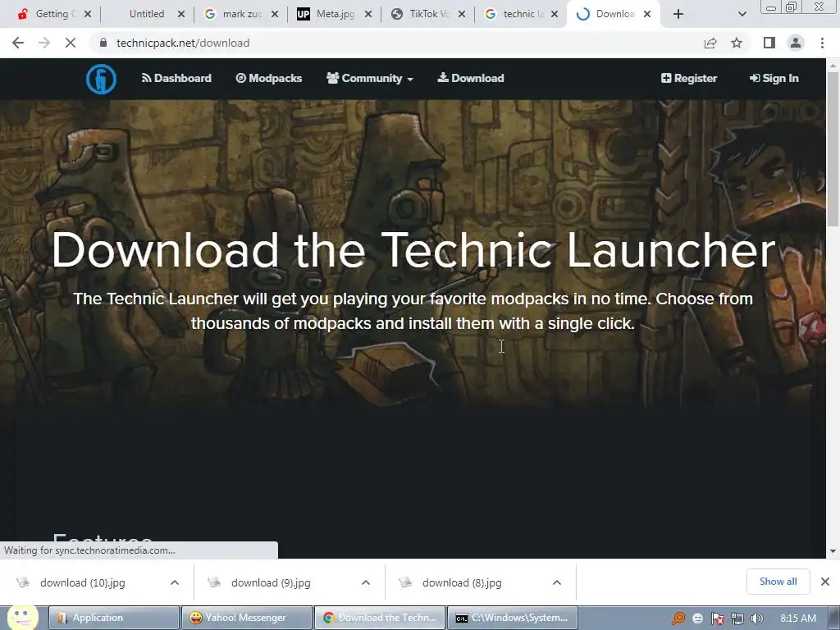Viewport: 840px width, 630px height.
Task: Toggle the browser side panel
Action: click(769, 43)
